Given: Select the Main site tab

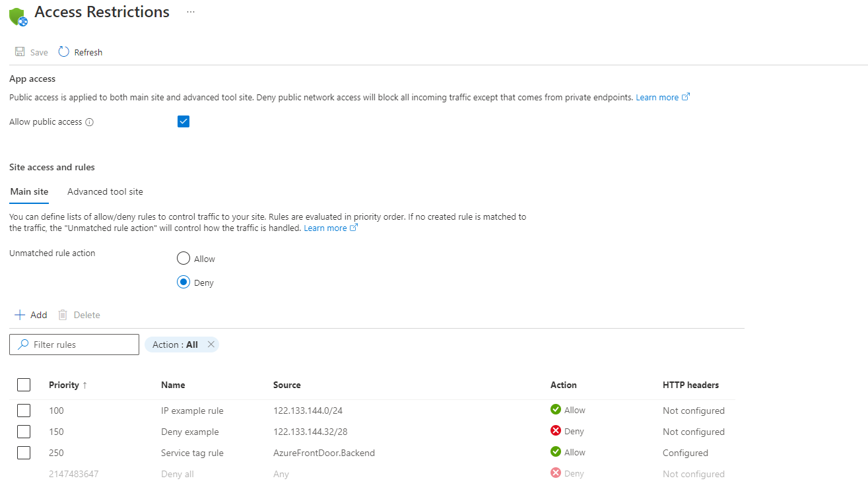Looking at the screenshot, I should 28,191.
